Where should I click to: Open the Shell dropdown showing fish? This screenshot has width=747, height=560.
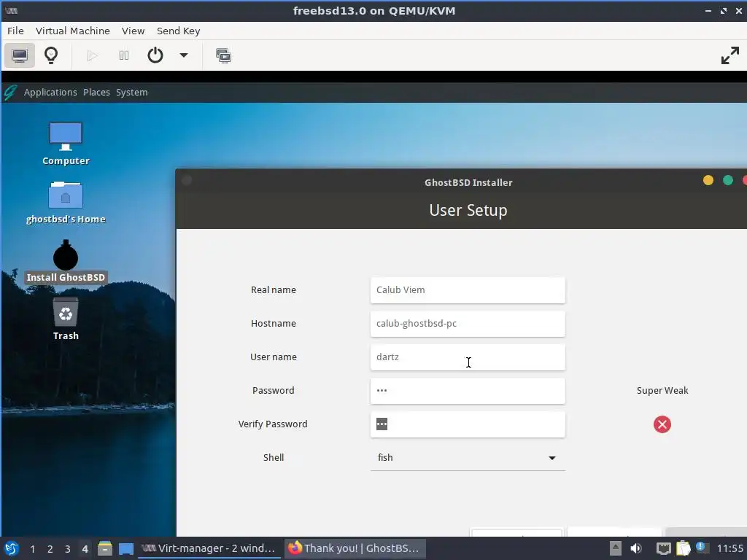coord(468,458)
